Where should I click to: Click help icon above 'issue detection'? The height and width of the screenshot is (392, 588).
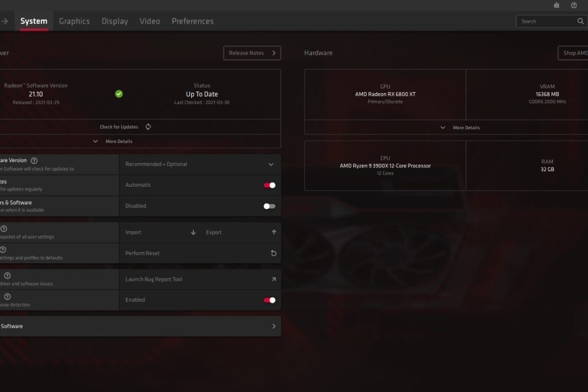point(7,297)
